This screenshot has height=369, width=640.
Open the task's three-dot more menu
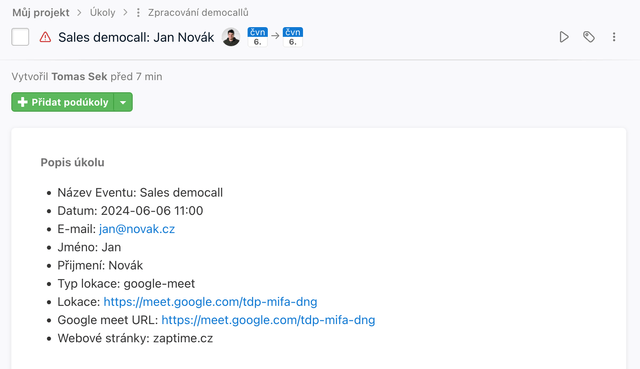pos(614,37)
